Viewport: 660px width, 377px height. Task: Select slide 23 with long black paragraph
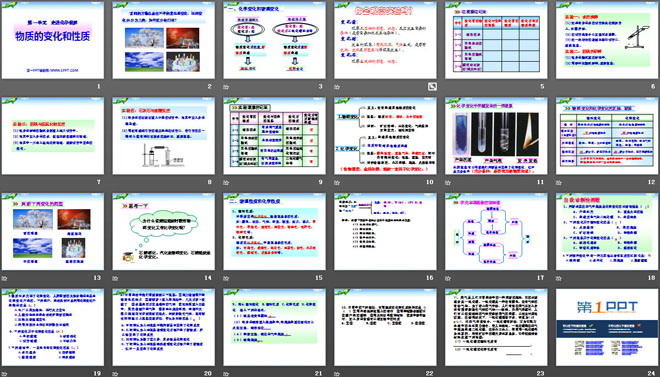click(x=496, y=327)
